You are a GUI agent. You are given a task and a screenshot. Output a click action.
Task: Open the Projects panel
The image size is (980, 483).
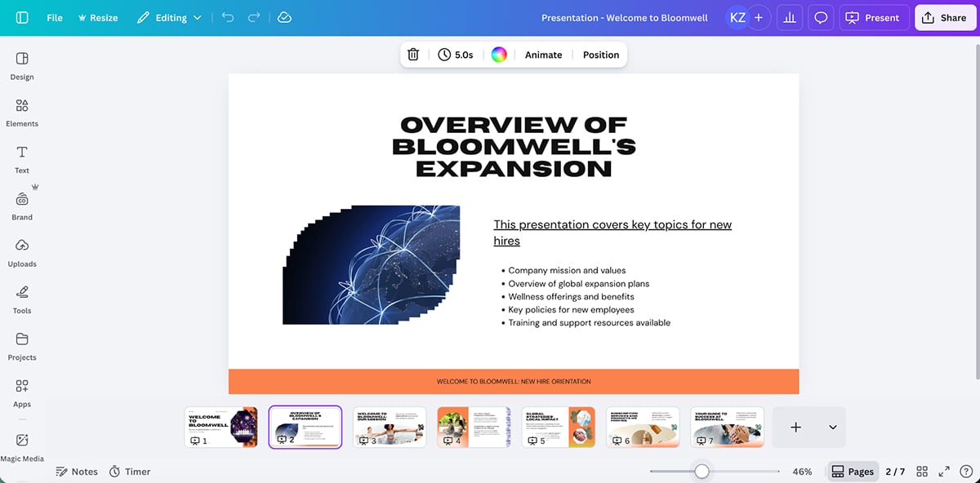(22, 345)
